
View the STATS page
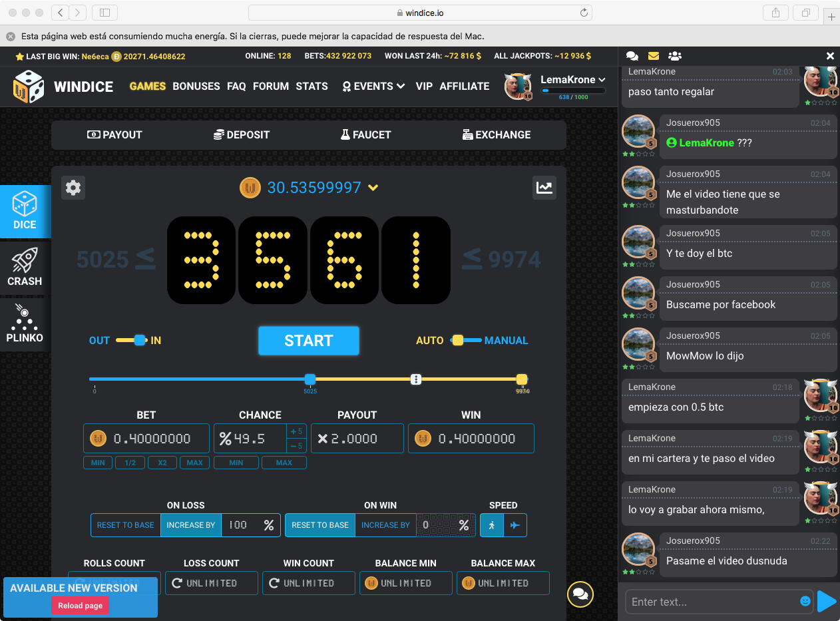312,86
